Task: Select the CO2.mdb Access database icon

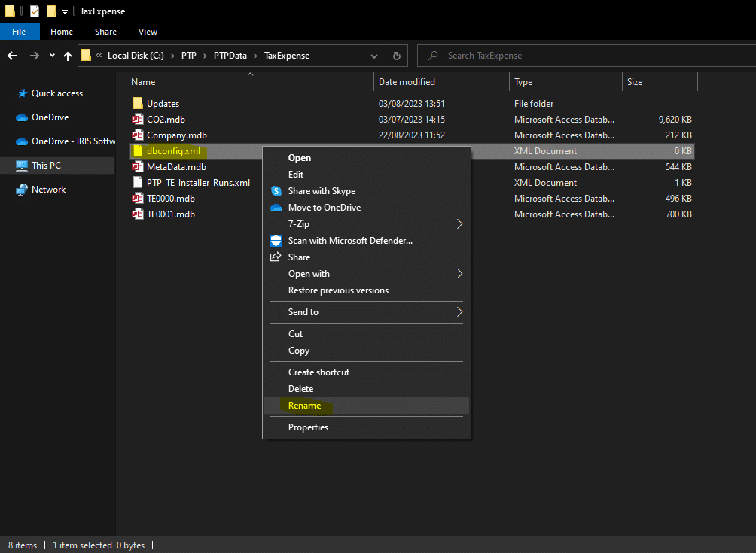Action: pyautogui.click(x=138, y=120)
